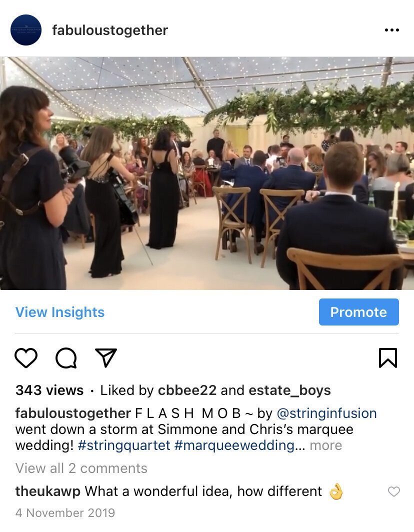Open fabuloustogether name in caption
This screenshot has width=414, height=532.
coord(73,413)
